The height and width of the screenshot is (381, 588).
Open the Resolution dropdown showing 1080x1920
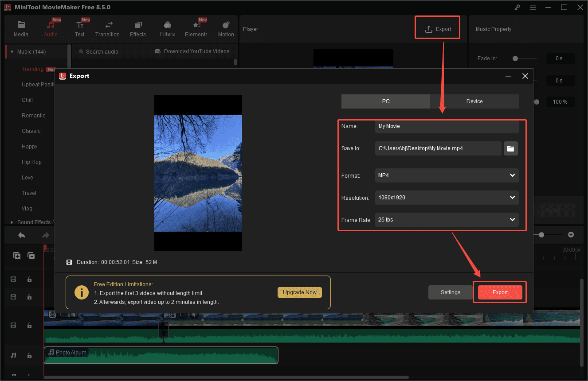[x=446, y=198]
